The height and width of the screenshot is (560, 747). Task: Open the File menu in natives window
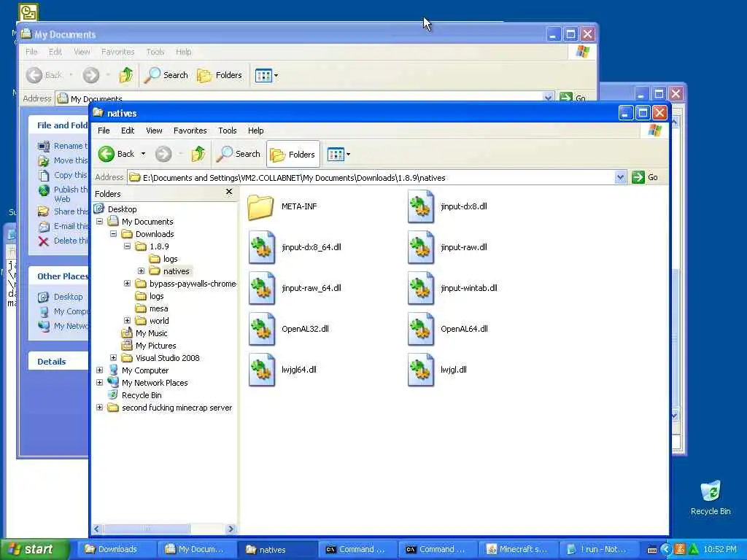coord(104,131)
